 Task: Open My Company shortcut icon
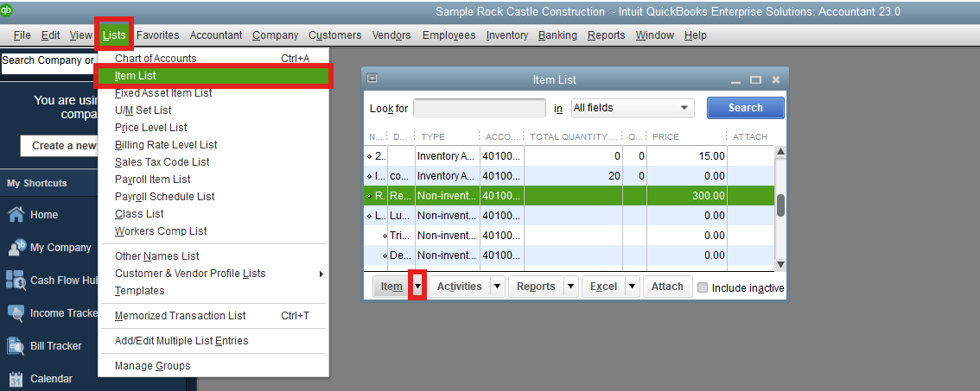tap(16, 248)
